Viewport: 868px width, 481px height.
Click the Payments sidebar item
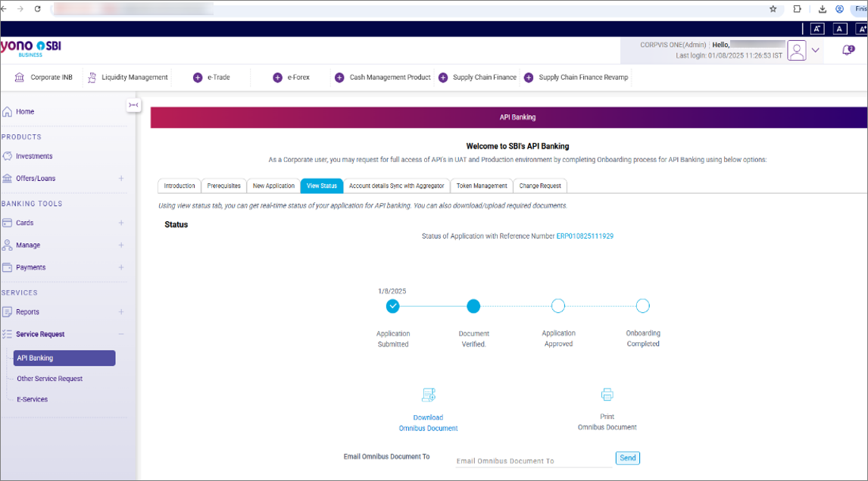pyautogui.click(x=23, y=267)
